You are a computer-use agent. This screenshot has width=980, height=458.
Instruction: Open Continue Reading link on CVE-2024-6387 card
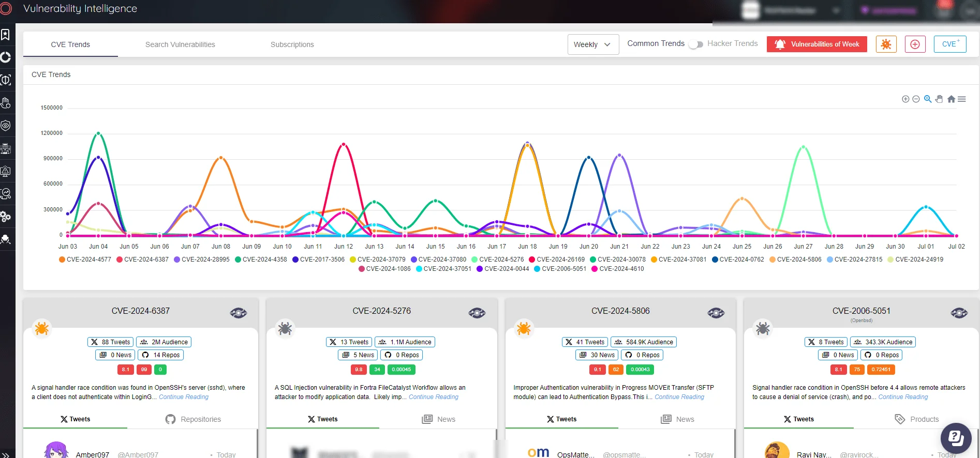[x=184, y=397]
